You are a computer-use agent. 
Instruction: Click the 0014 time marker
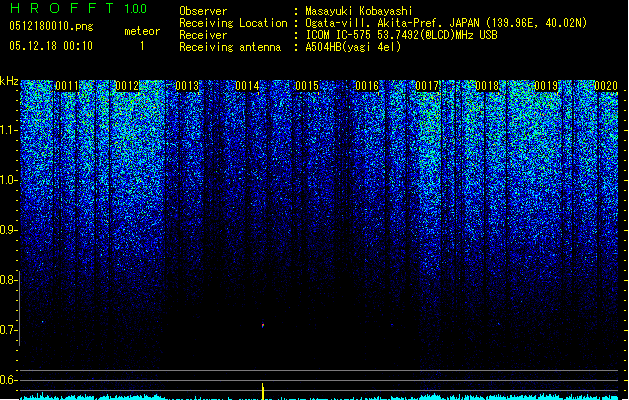click(x=247, y=86)
